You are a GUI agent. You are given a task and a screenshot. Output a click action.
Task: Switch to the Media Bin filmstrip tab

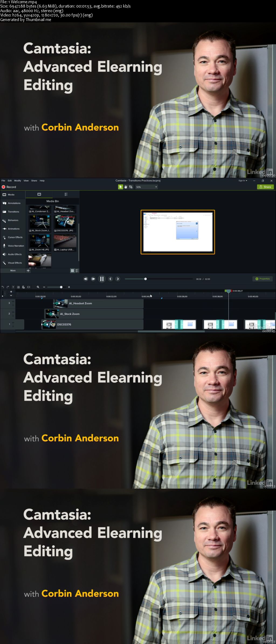coord(39,194)
